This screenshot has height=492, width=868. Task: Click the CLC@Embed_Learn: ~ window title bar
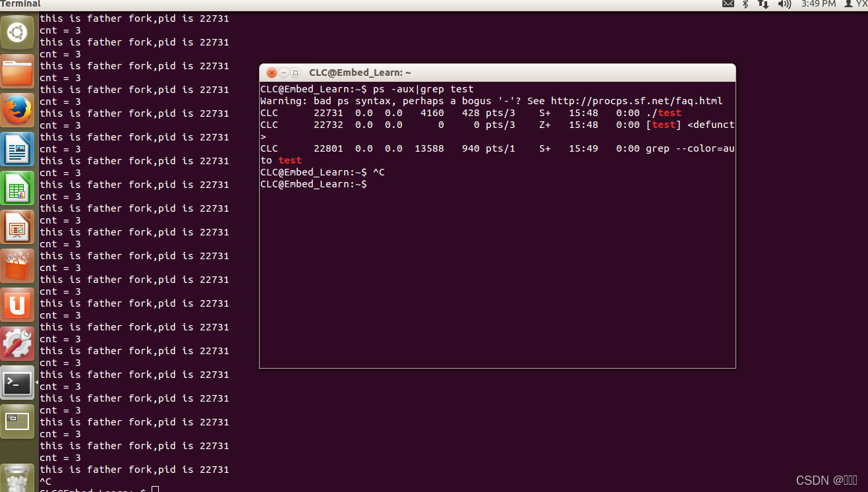[498, 73]
